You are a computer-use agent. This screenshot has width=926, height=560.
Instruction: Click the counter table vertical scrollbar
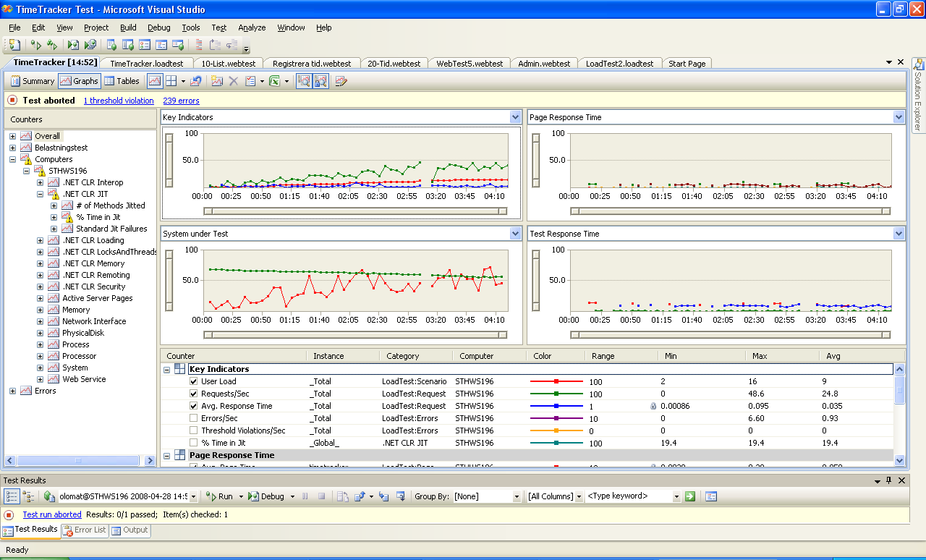[x=899, y=416]
